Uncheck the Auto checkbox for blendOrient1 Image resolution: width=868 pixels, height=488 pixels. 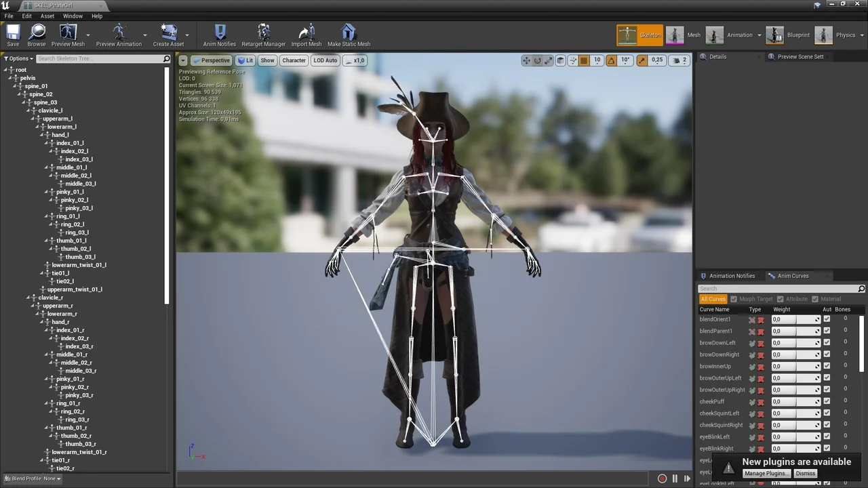tap(827, 319)
